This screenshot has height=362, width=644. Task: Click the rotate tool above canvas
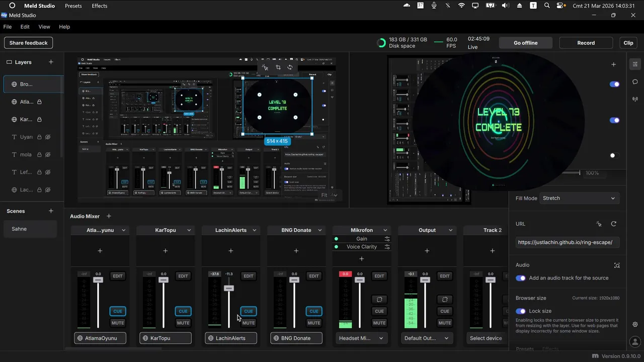point(290,67)
